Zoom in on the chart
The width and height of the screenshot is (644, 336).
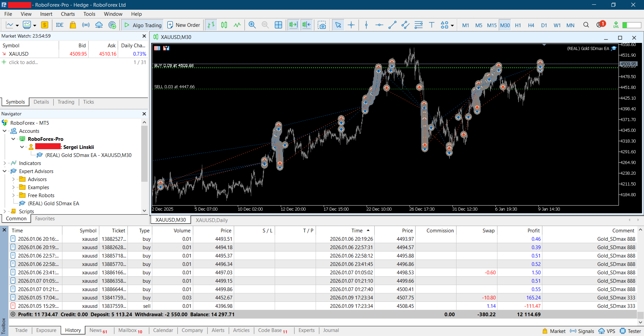point(252,25)
